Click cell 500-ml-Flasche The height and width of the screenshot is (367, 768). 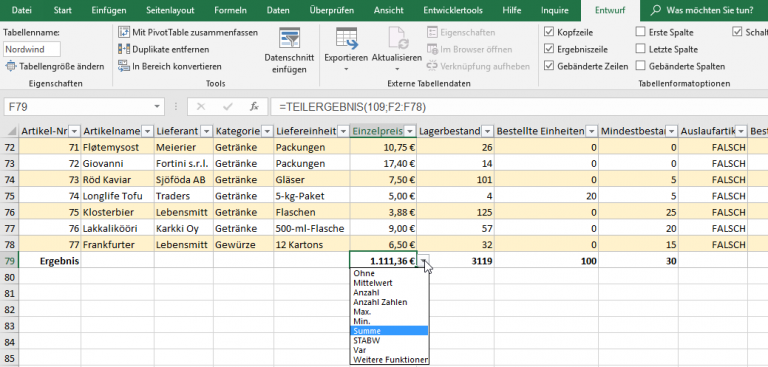coord(312,228)
